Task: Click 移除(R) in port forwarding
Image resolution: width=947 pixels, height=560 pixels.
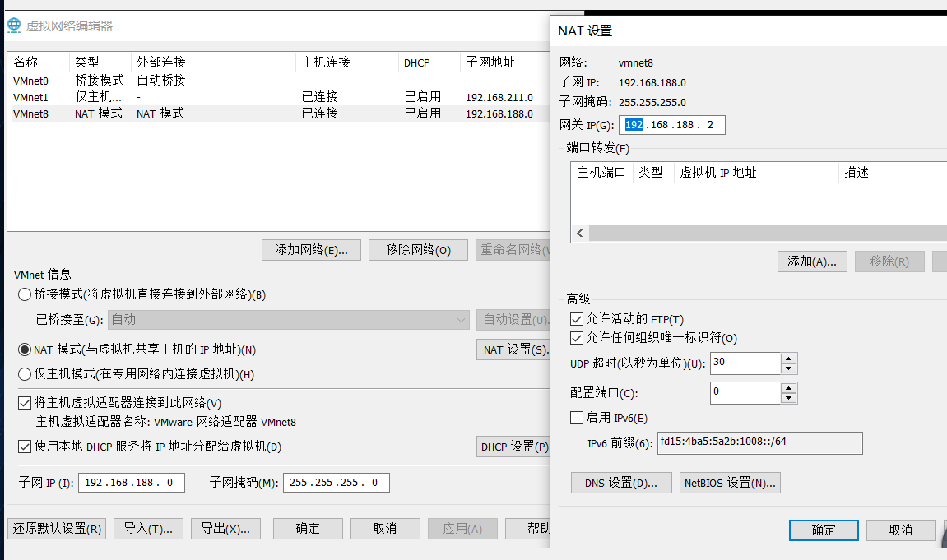Action: (889, 261)
